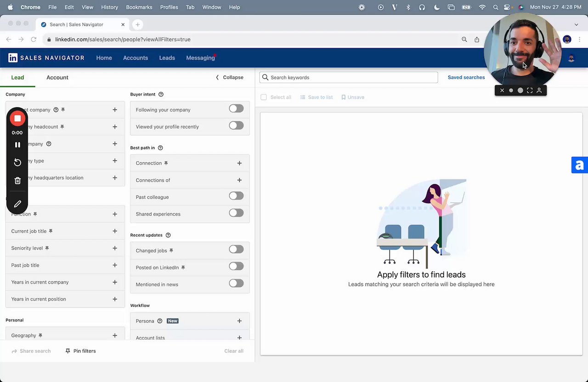The width and height of the screenshot is (588, 382).
Task: Stop the screen recording with the red button
Action: pos(17,119)
